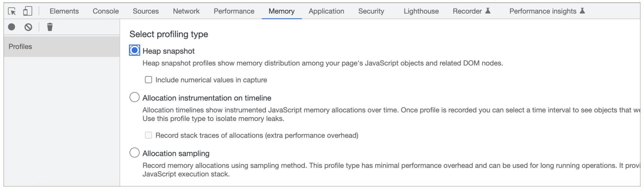644x190 pixels.
Task: Switch to the Lighthouse tab
Action: point(421,11)
